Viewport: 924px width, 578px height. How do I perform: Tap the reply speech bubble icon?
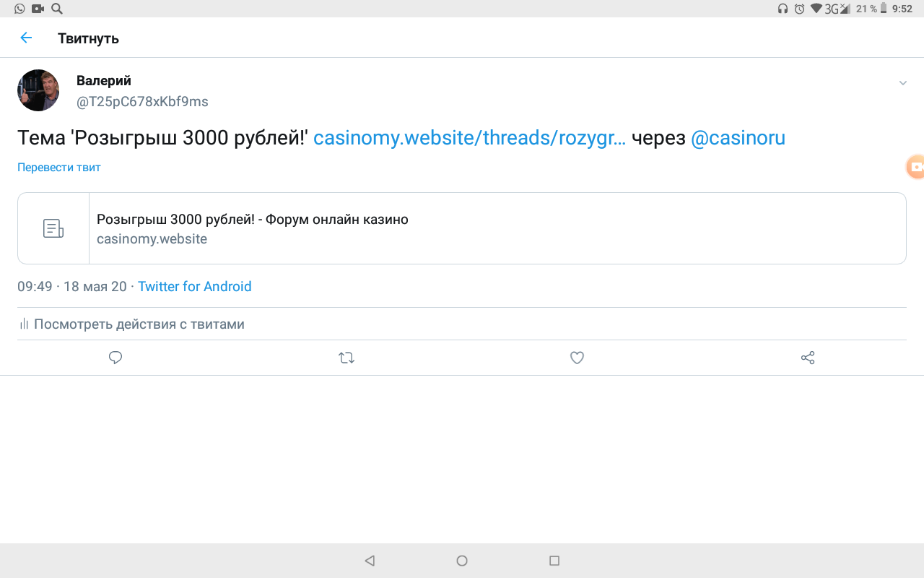[x=115, y=358]
